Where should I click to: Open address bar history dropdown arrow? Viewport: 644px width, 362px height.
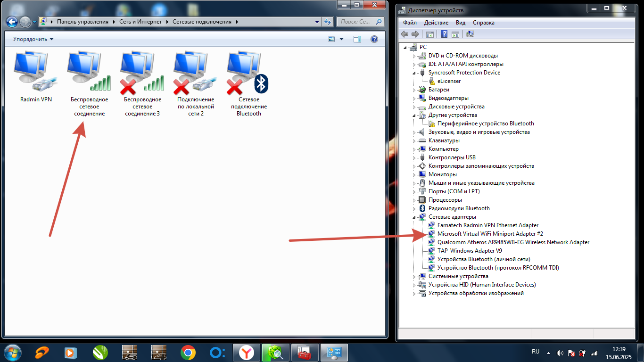click(317, 22)
